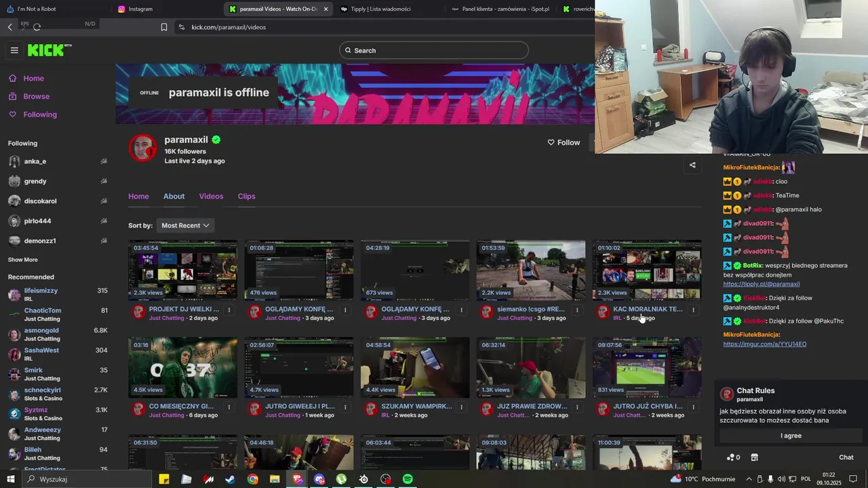Toggle notifications for followed channel discokarol

tap(104, 201)
